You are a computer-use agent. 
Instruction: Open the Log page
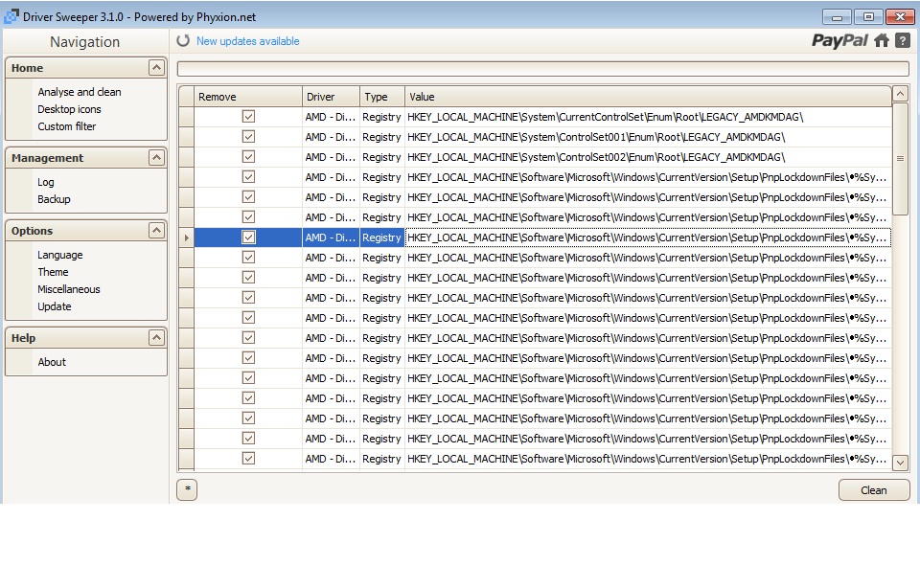[46, 182]
